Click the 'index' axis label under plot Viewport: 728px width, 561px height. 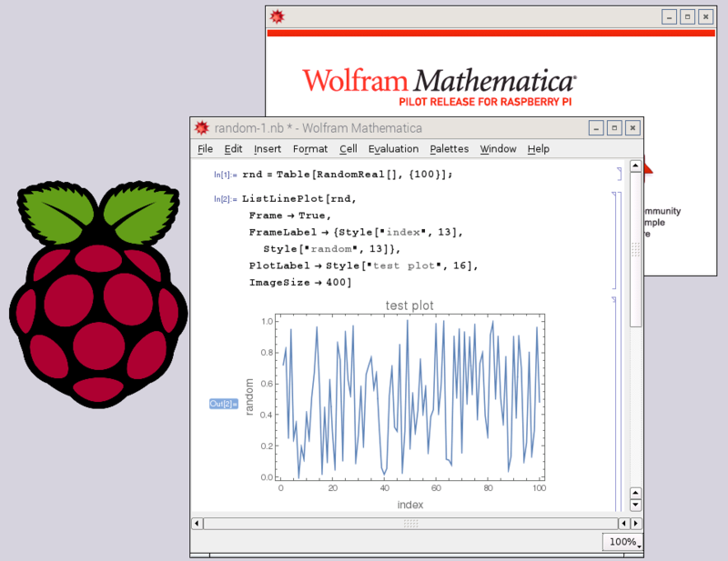coord(410,505)
